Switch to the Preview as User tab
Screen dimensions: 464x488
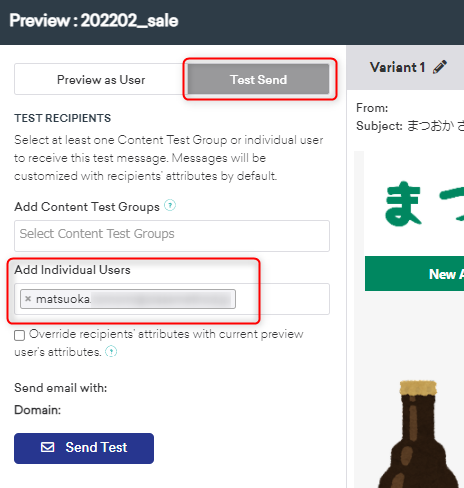pyautogui.click(x=101, y=79)
